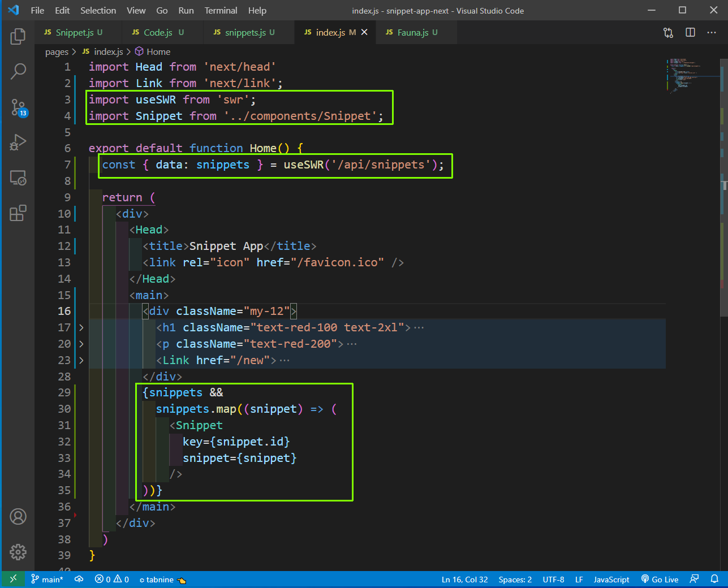
Task: Switch to the snippets.js tab
Action: pos(249,32)
